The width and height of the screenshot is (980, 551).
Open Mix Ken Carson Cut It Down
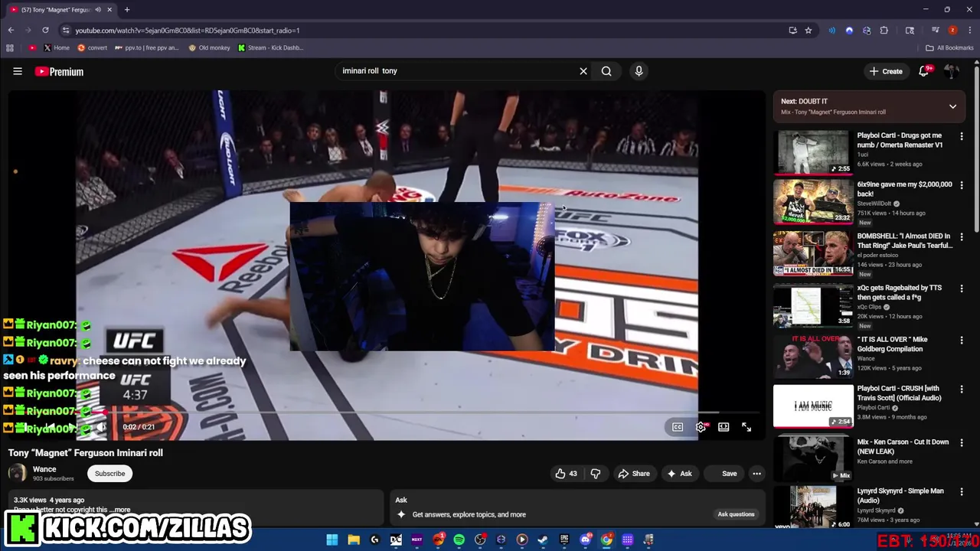pyautogui.click(x=813, y=458)
